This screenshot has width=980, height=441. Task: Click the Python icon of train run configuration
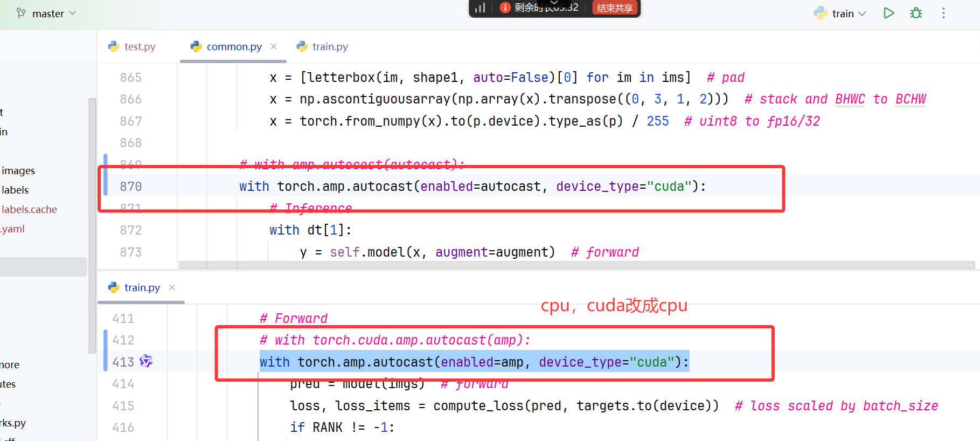[x=821, y=13]
